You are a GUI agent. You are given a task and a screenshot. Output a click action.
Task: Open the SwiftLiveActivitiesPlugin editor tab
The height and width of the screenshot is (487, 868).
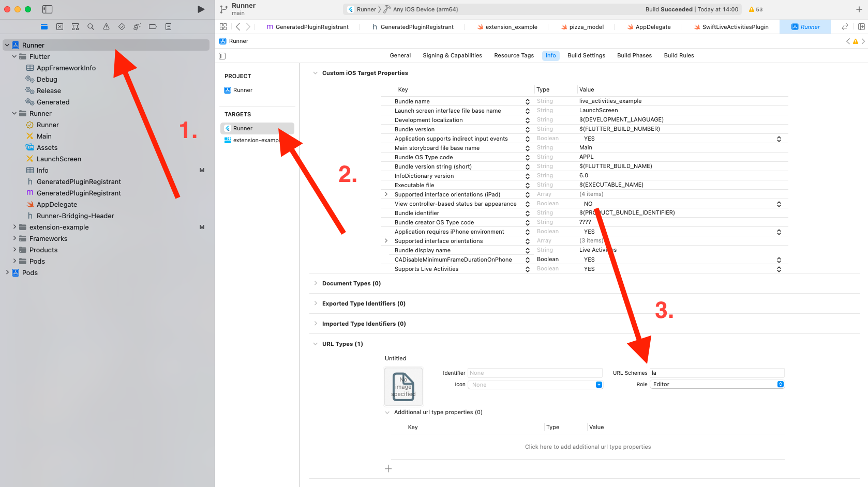pos(731,27)
